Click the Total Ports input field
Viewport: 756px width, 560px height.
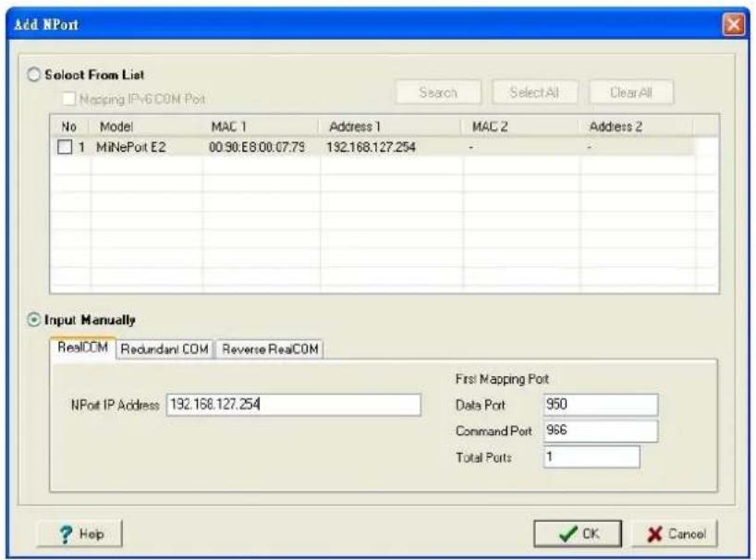pos(591,457)
